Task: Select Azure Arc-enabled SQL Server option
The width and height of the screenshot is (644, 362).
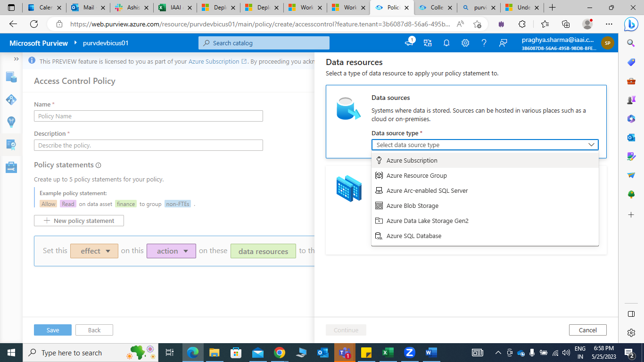Action: click(485, 190)
